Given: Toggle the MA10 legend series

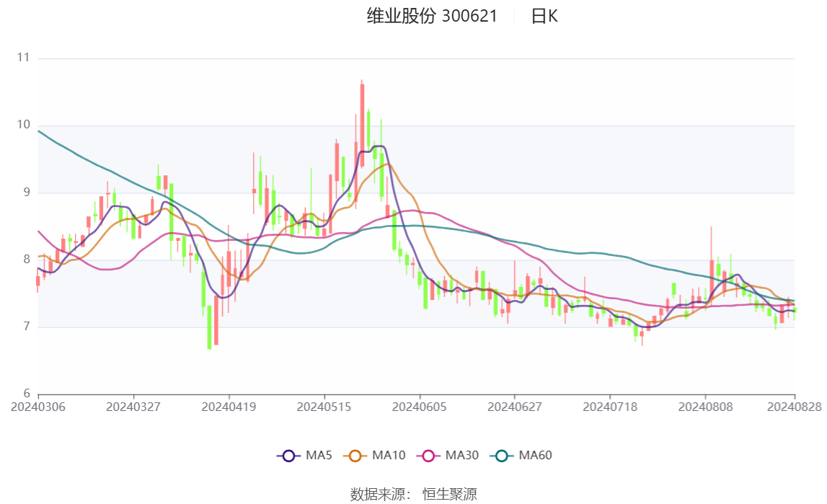Looking at the screenshot, I should [374, 456].
